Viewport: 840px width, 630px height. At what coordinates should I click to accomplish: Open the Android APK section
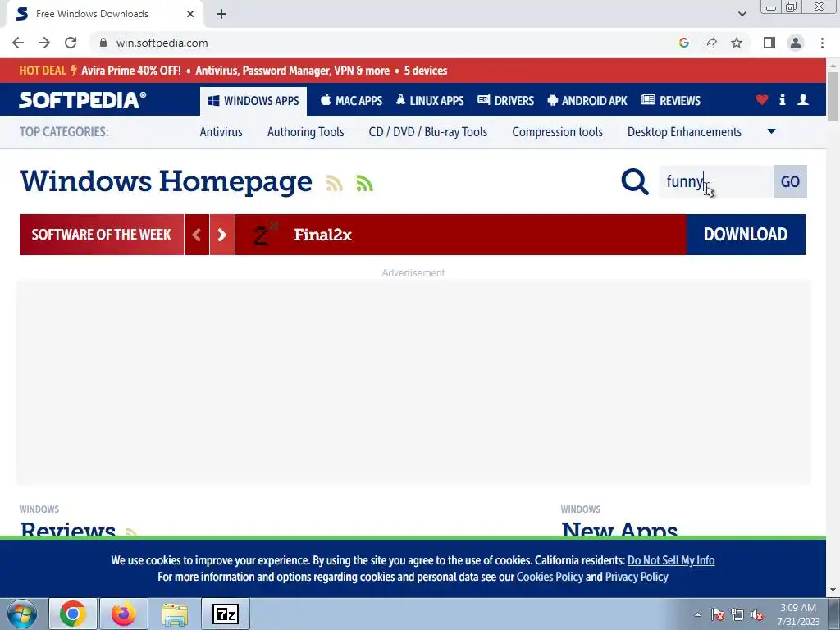587,101
